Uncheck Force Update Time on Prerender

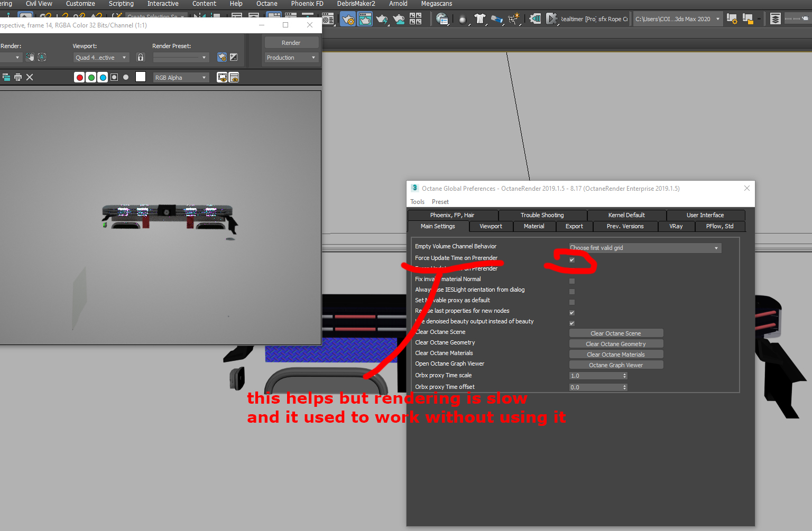pos(572,260)
